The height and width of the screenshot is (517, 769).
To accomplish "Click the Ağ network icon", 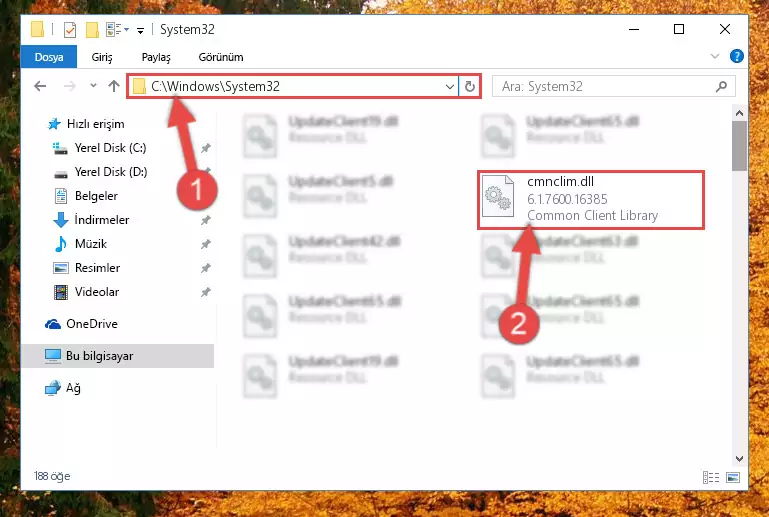I will pos(53,388).
